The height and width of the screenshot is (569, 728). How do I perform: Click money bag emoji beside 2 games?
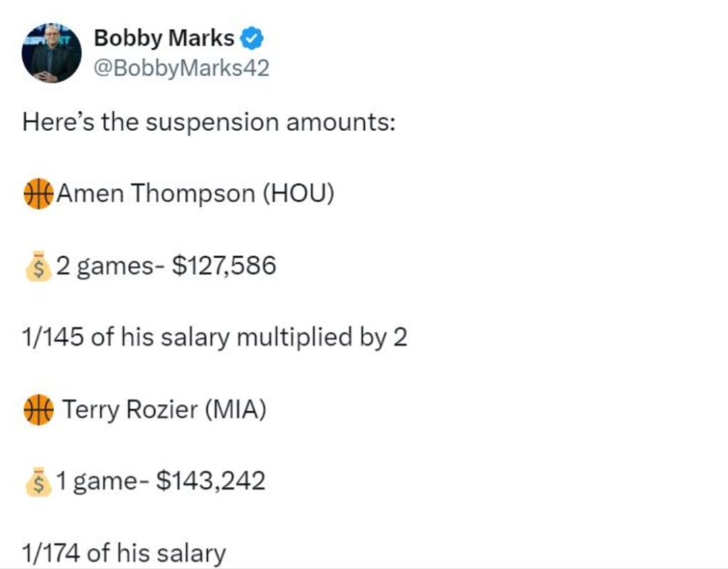[x=38, y=267]
